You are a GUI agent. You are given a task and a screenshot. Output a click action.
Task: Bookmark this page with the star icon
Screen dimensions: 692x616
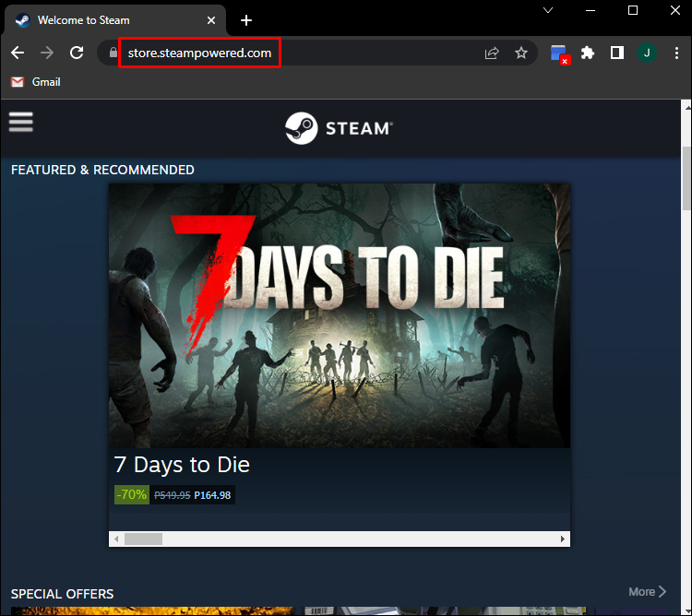tap(521, 53)
